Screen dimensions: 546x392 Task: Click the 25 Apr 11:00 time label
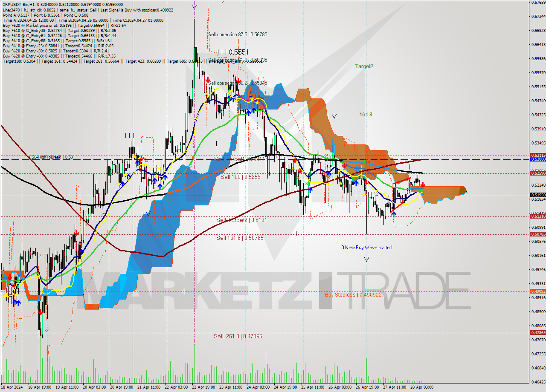pyautogui.click(x=313, y=387)
